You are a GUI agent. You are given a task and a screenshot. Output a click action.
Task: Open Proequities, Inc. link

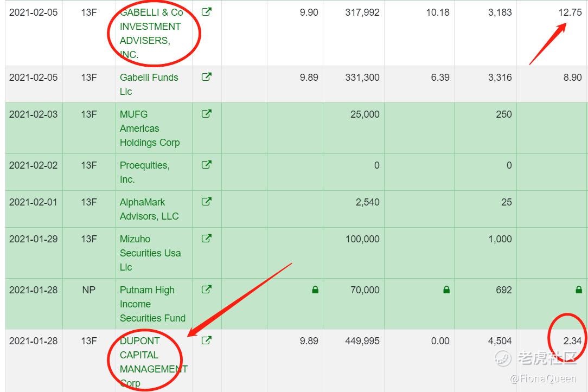point(144,172)
